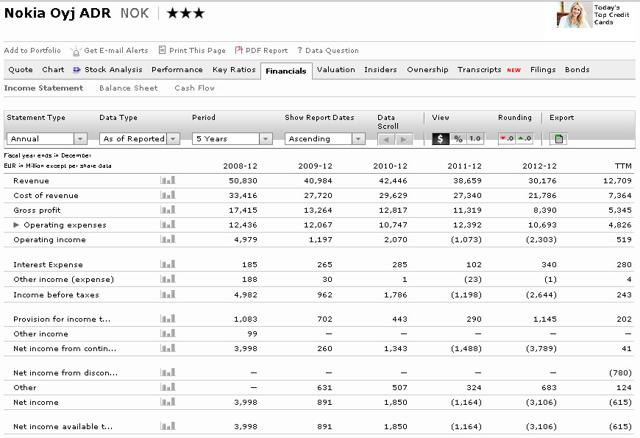Open the Net income from discontinued chart icon

tap(168, 372)
